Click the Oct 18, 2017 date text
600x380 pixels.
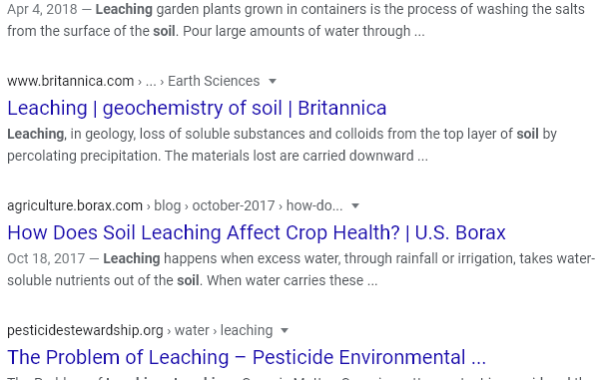point(46,259)
